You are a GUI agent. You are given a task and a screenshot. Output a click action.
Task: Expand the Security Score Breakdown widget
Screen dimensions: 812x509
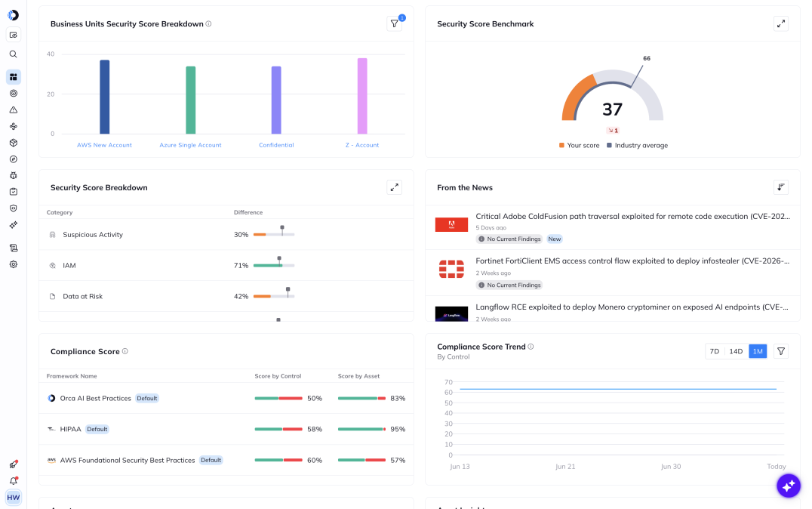(395, 187)
